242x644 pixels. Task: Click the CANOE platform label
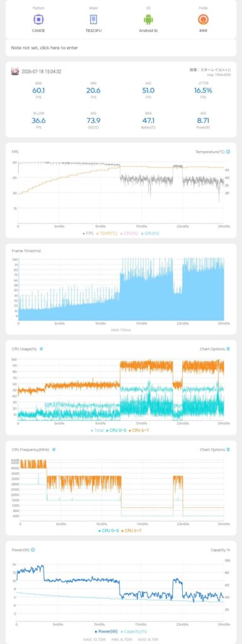(x=38, y=30)
